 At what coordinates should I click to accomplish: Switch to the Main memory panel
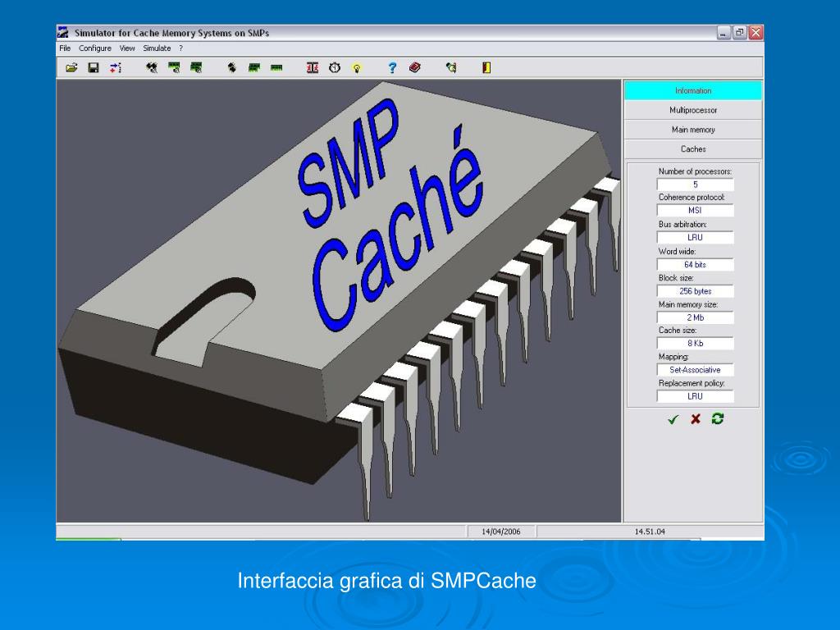click(693, 130)
